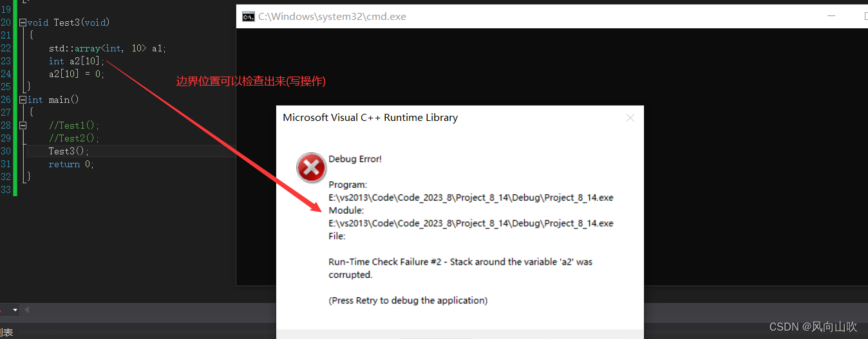868x339 pixels.
Task: Click the cmd.exe title bar text
Action: (332, 17)
